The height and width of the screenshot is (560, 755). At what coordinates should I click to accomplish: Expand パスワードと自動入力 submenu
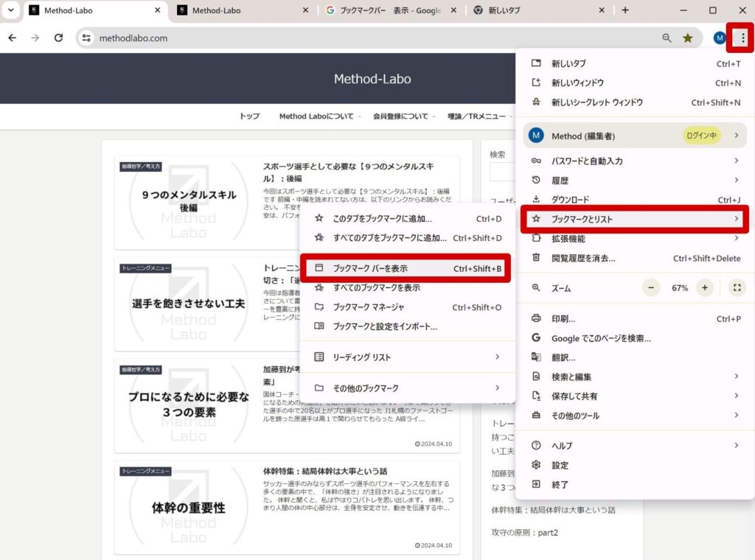coord(635,161)
